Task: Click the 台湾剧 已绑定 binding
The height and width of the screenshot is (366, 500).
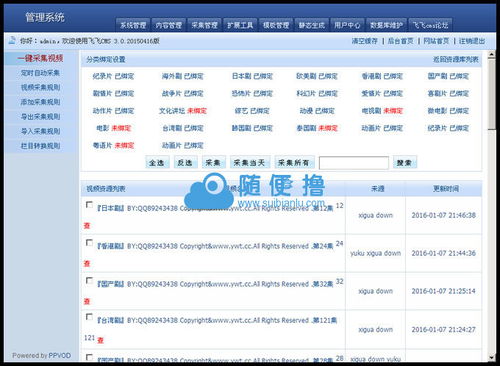Action: [182, 128]
